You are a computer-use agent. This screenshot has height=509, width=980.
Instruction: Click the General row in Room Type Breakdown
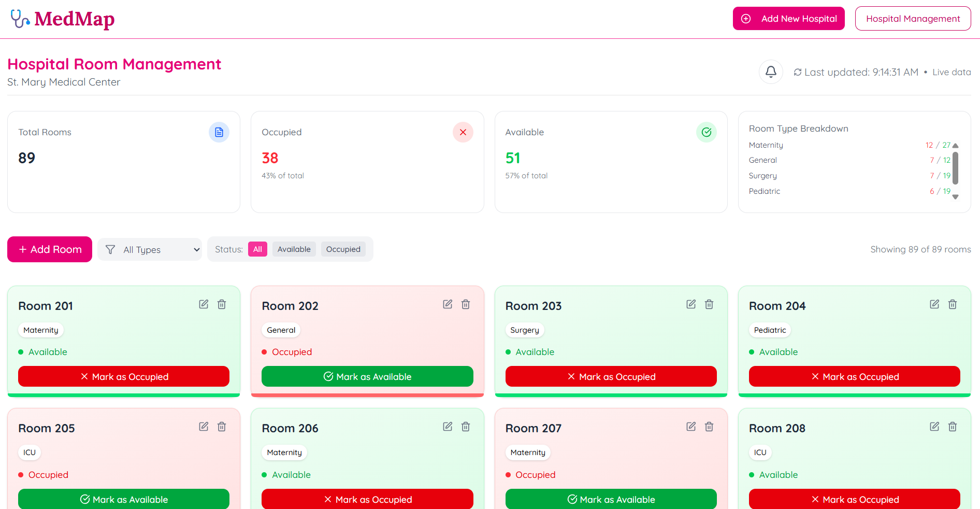(849, 160)
